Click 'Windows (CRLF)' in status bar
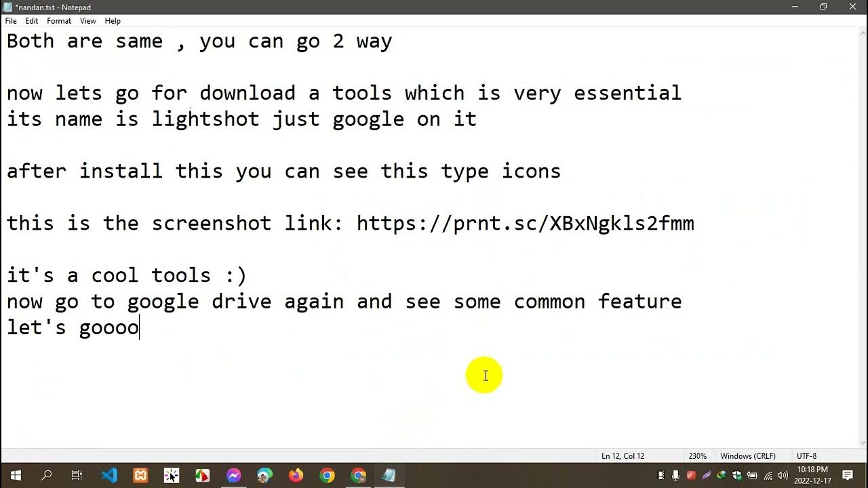This screenshot has width=868, height=488. (x=748, y=456)
